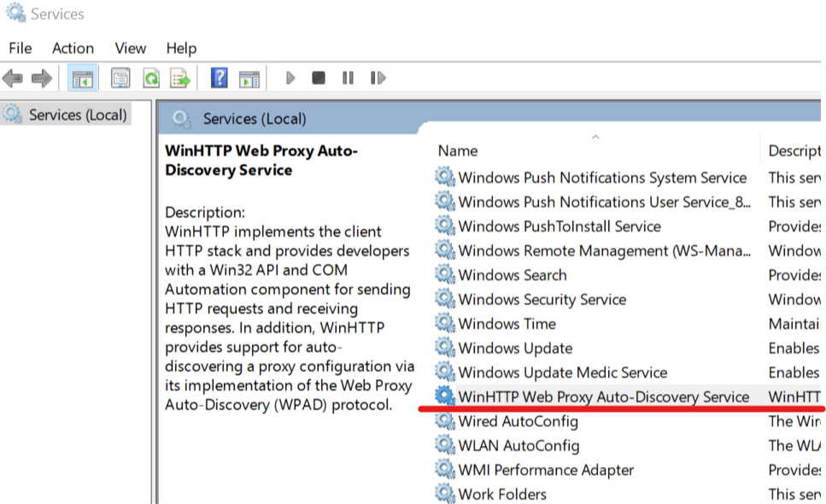Screen dimensions: 826x504
Task: Click the Pause Service button
Action: 348,78
